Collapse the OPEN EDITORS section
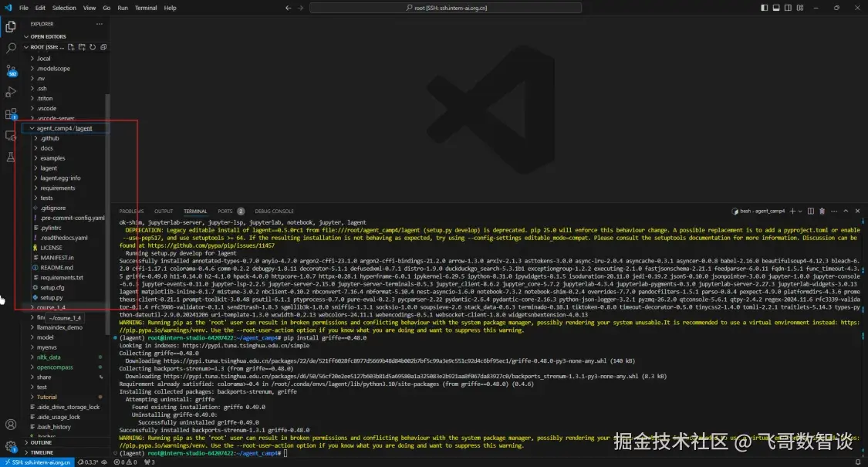868x467 pixels. coord(66,36)
